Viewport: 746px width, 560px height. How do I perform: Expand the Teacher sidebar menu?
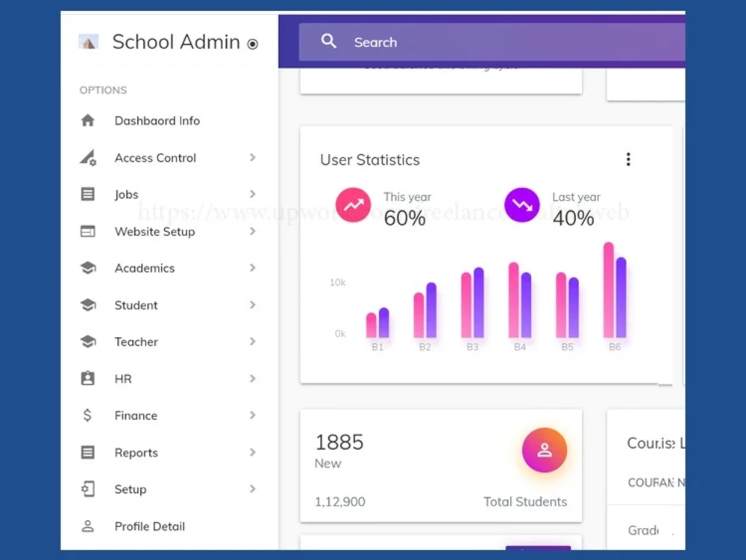pos(252,342)
